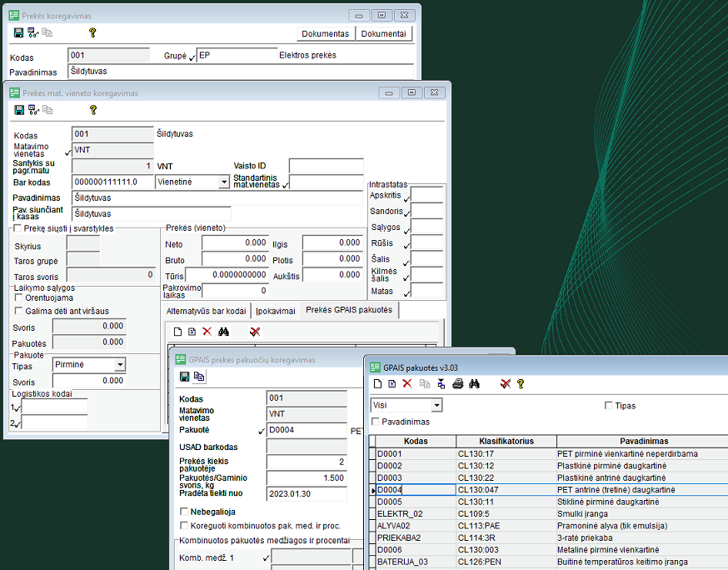Enable the Tipas checkbox in GPAIS pakuotės
The height and width of the screenshot is (570, 728).
[x=609, y=406]
